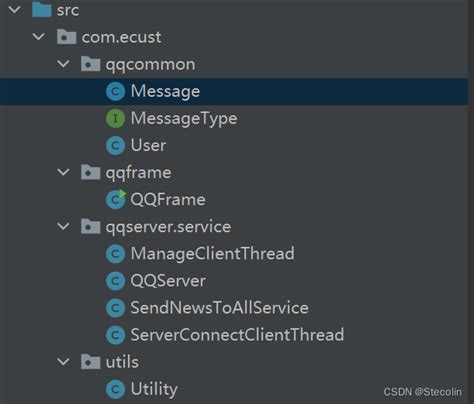Click the qqcommon package folder icon
474x404 pixels.
[x=91, y=64]
